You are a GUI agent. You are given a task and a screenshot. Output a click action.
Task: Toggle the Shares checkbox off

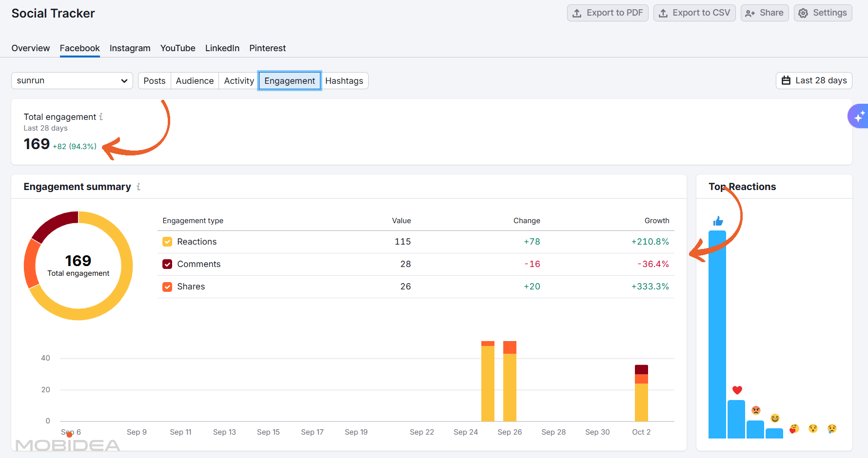pyautogui.click(x=167, y=286)
